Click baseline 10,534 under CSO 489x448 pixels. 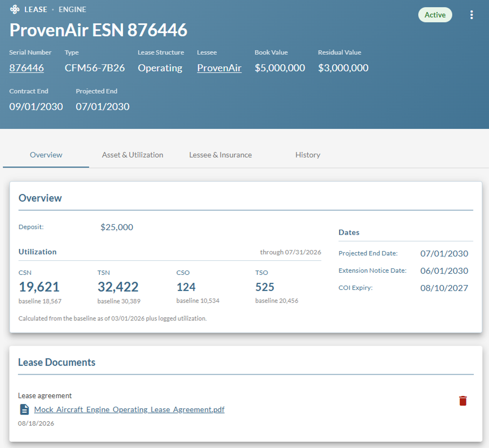coord(198,301)
